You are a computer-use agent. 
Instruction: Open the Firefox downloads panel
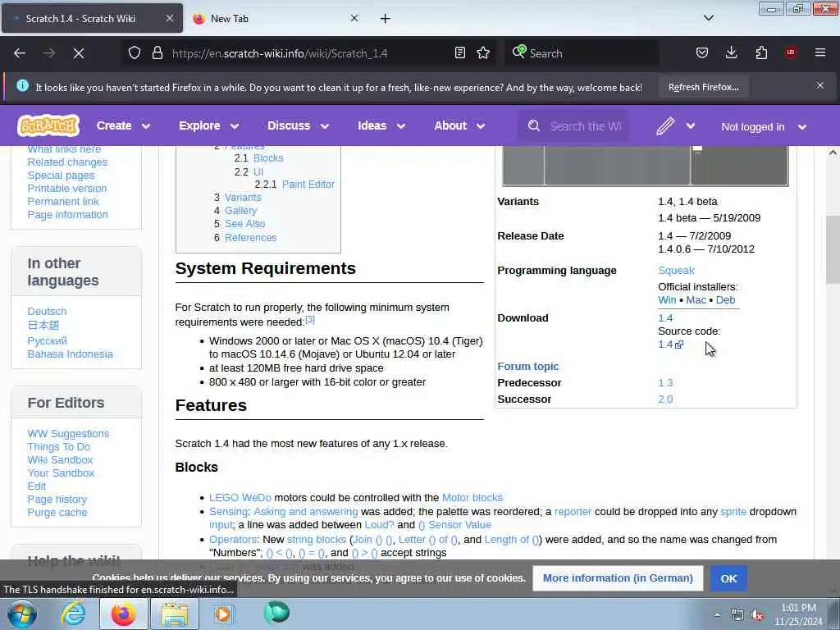731,53
